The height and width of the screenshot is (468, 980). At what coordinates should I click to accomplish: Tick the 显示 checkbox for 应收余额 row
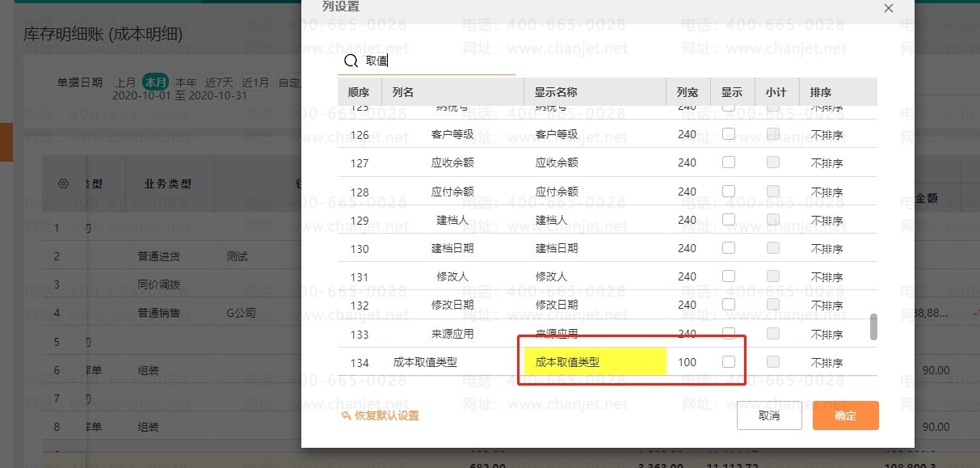729,162
